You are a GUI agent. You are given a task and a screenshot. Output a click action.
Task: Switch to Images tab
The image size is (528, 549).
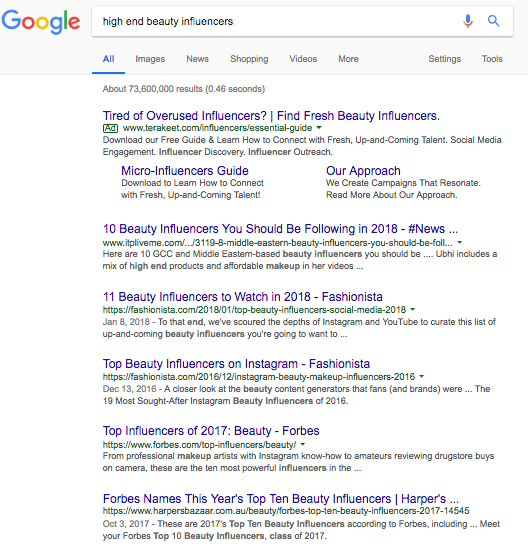pyautogui.click(x=150, y=59)
